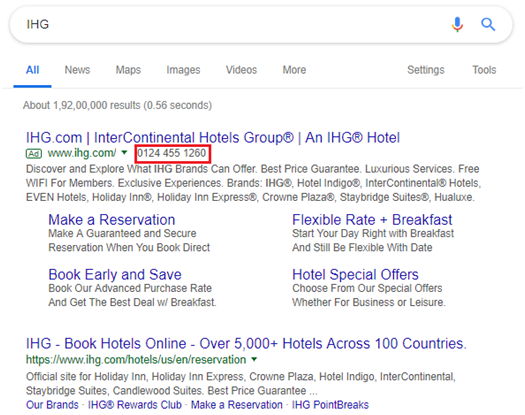525x415 pixels.
Task: Open the Hotel Special Offers sitelink
Action: click(355, 275)
